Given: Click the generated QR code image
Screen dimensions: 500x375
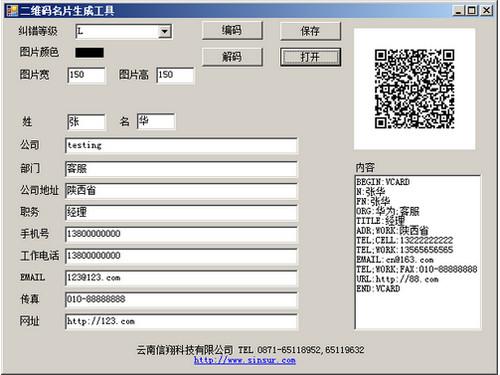Looking at the screenshot, I should coord(414,89).
